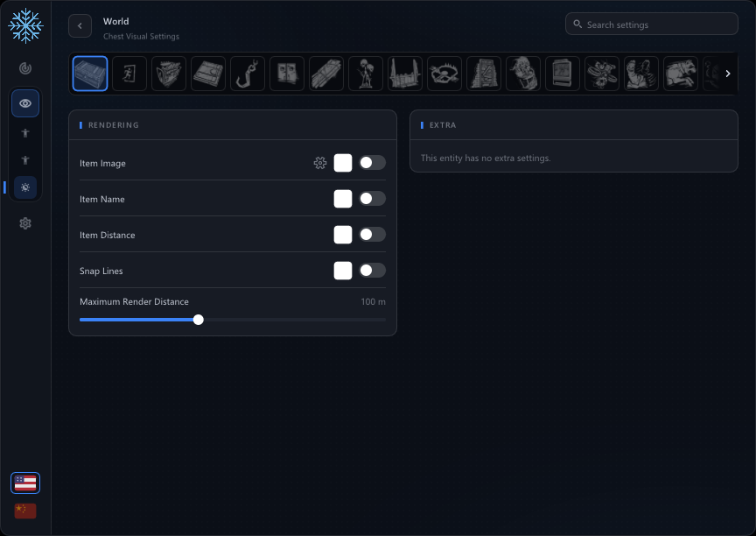756x536 pixels.
Task: Select the running-man exit entity icon
Action: coord(129,74)
